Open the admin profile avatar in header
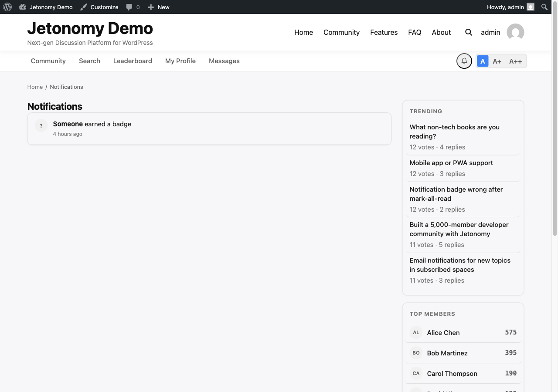Image resolution: width=558 pixels, height=392 pixels. (x=515, y=32)
